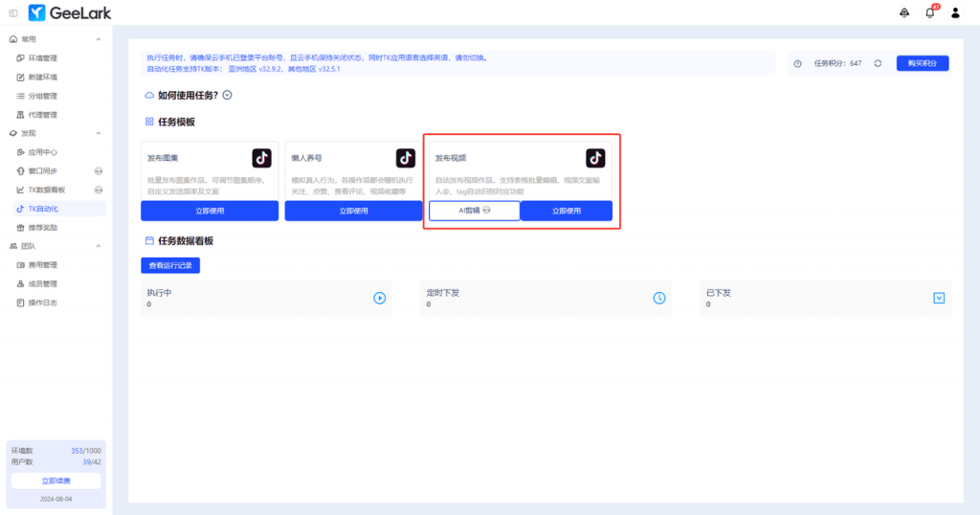The width and height of the screenshot is (980, 515).
Task: Click the AI剪辑 button on 发布视频 card
Action: coord(474,211)
